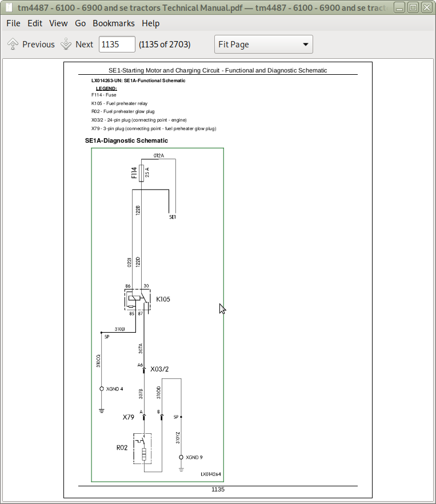Open the View menu
This screenshot has width=436, height=504.
point(58,23)
